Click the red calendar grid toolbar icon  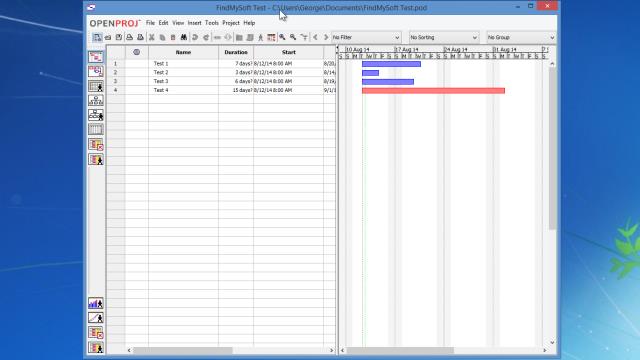pos(271,38)
